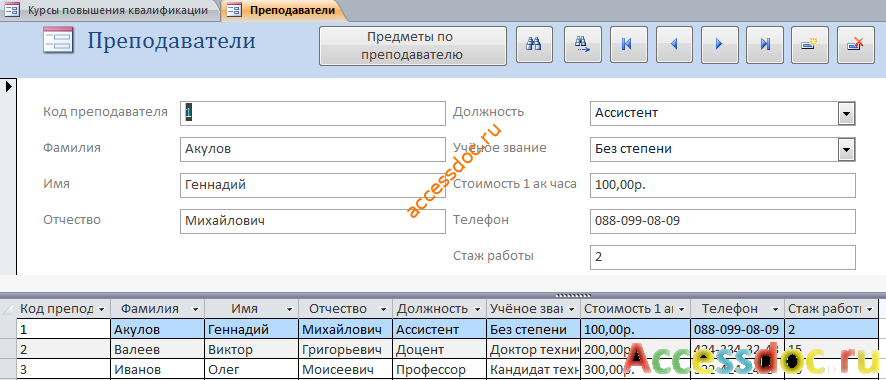Switch to Курсы повышения квалификации tab

pyautogui.click(x=110, y=10)
